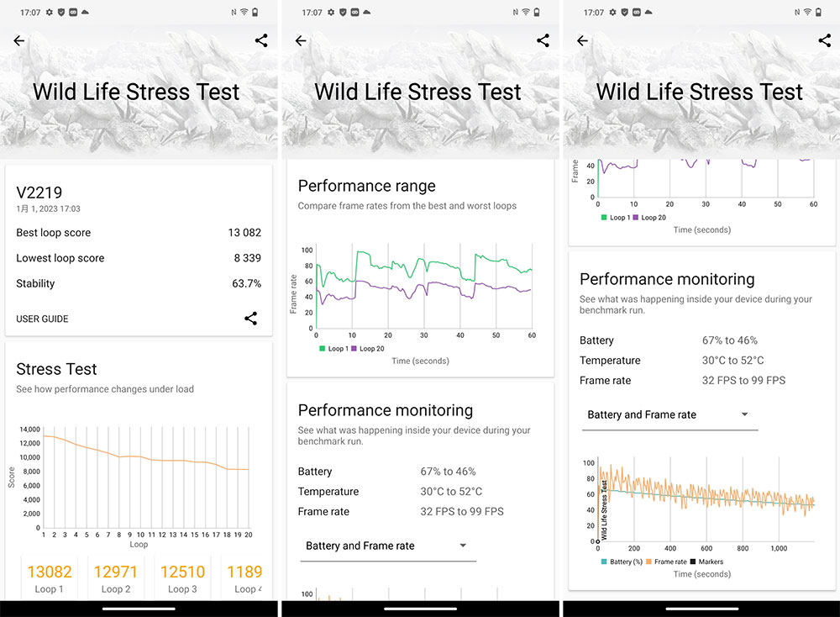Tap share icon in middle screen header
This screenshot has height=617, width=840.
(543, 40)
